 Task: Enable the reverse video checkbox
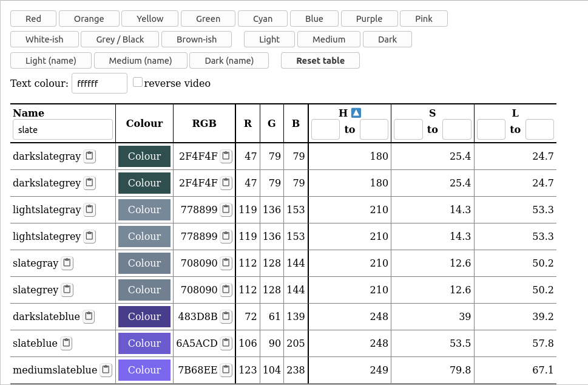click(x=138, y=81)
